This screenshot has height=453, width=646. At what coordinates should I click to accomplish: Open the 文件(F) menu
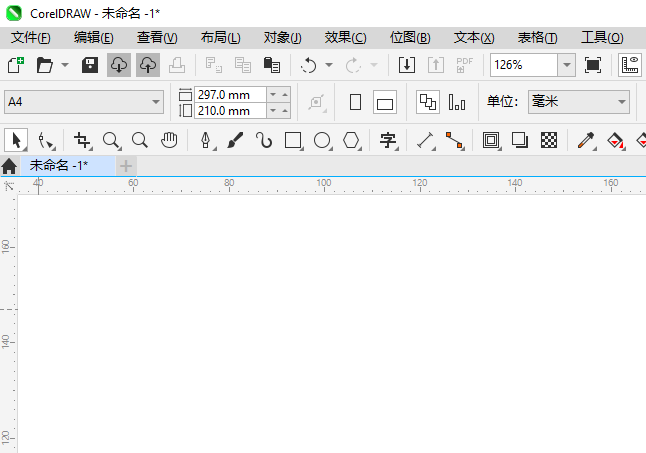31,38
